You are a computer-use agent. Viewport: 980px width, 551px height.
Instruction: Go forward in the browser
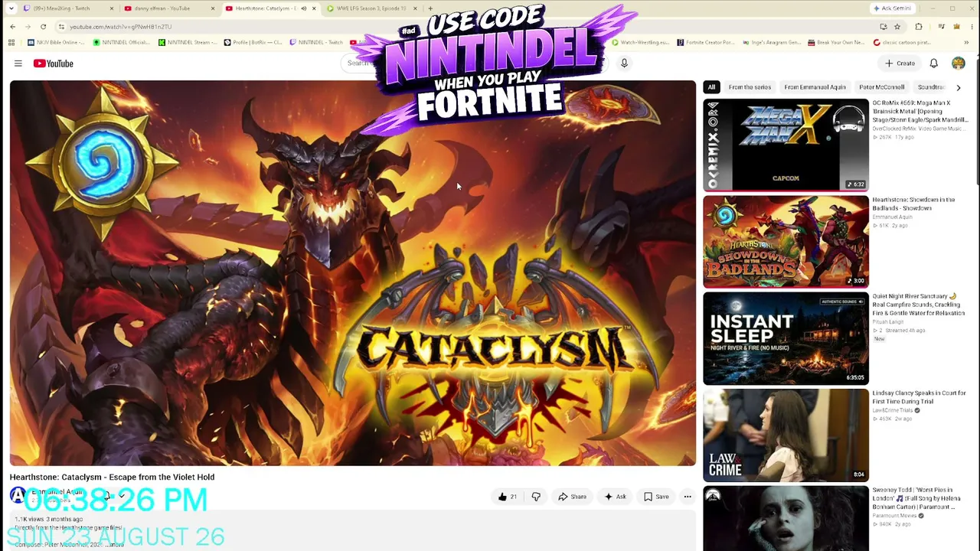tap(28, 27)
